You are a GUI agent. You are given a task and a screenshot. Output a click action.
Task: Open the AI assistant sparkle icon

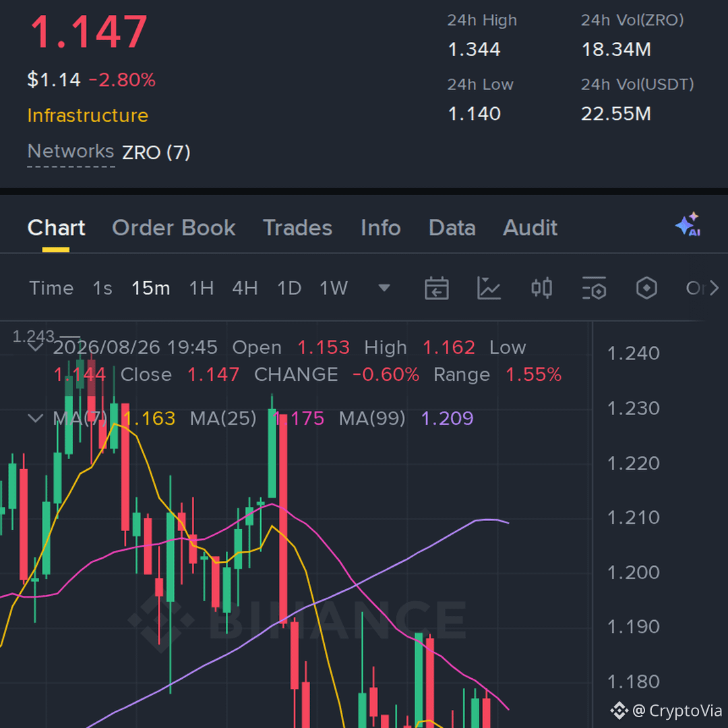coord(688,224)
